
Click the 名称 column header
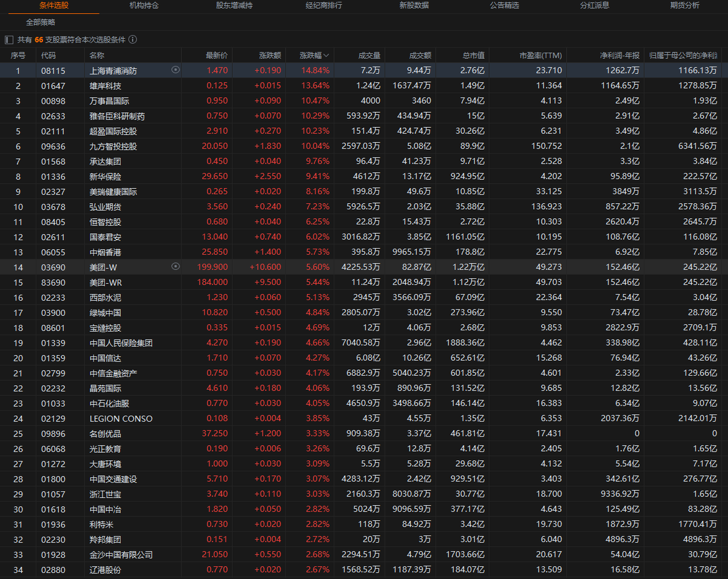(x=97, y=55)
